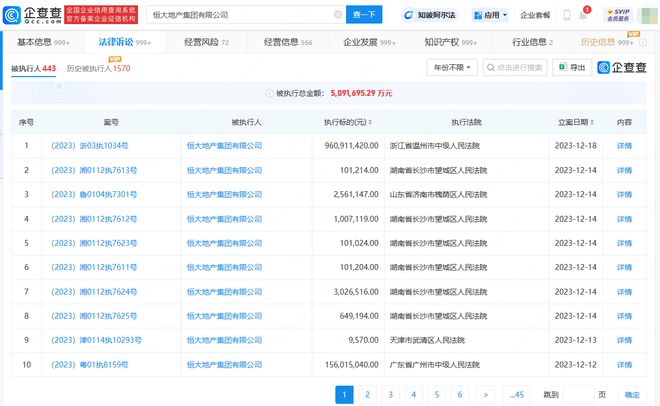Select 历史被执行人 1570 sub-tab
This screenshot has height=406, width=660.
coord(98,68)
